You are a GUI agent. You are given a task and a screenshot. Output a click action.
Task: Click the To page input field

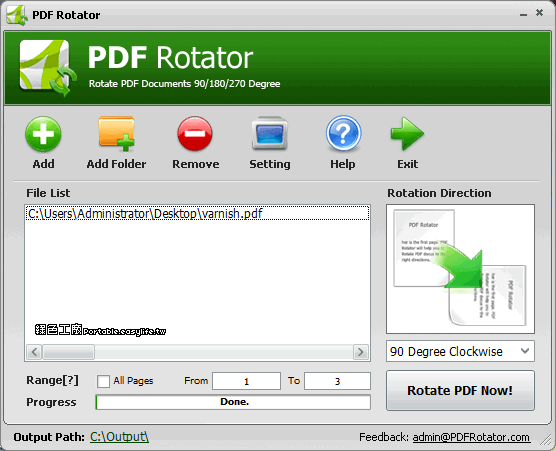[337, 381]
